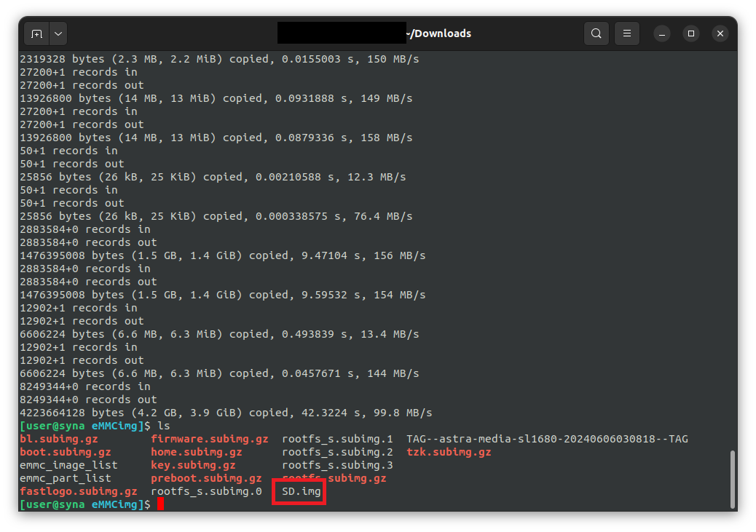Click the bl.subimg.gz file name
This screenshot has width=756, height=532.
click(58, 439)
